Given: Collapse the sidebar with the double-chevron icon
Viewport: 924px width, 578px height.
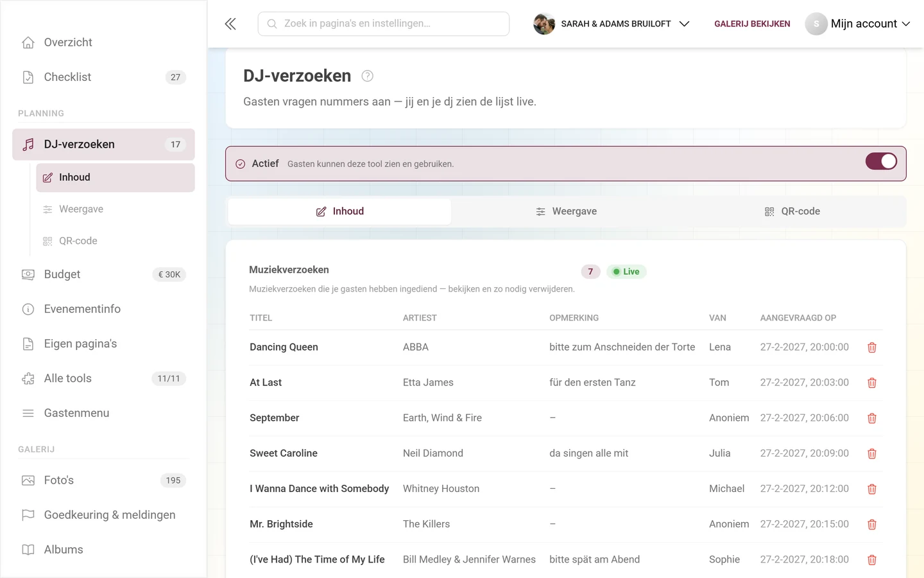Looking at the screenshot, I should coord(230,24).
